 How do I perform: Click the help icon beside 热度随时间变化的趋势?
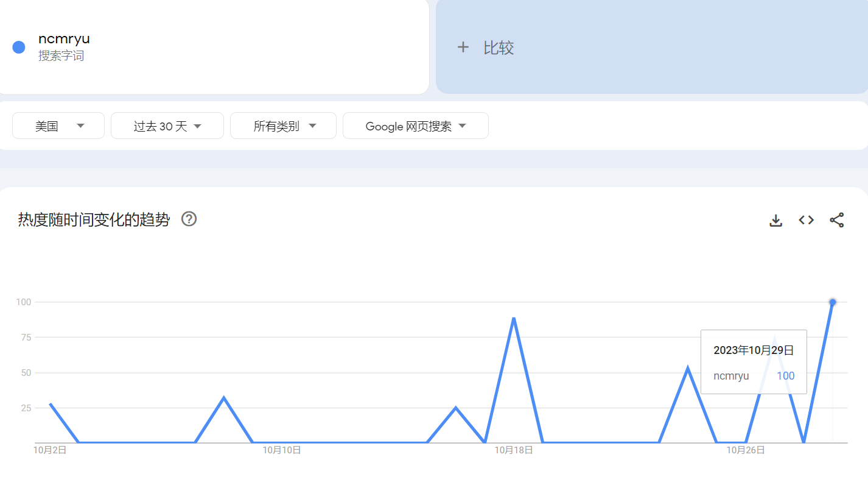pyautogui.click(x=189, y=219)
